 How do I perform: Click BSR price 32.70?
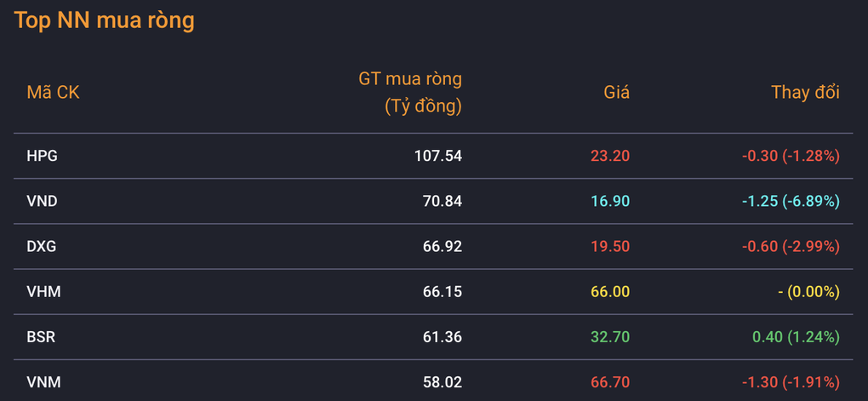click(x=610, y=337)
